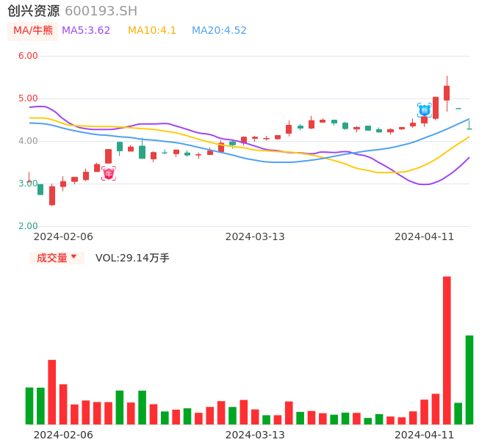This screenshot has height=445, width=504.
Task: Click the highest red candlestick above 5.00
Action: click(447, 93)
